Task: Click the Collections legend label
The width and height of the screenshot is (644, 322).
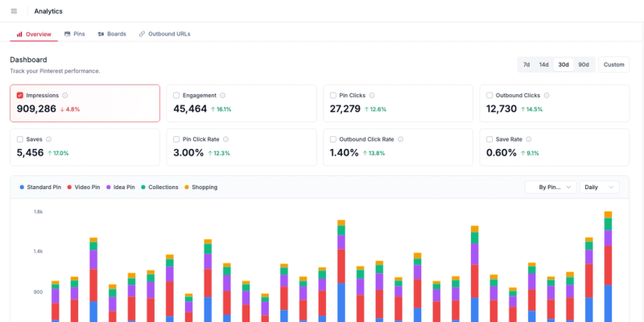Action: 163,188
